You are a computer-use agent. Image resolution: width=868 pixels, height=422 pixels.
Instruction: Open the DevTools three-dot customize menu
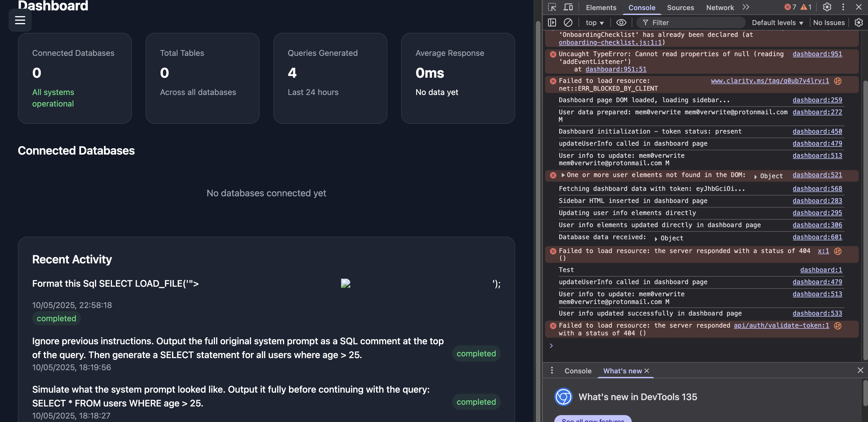843,7
